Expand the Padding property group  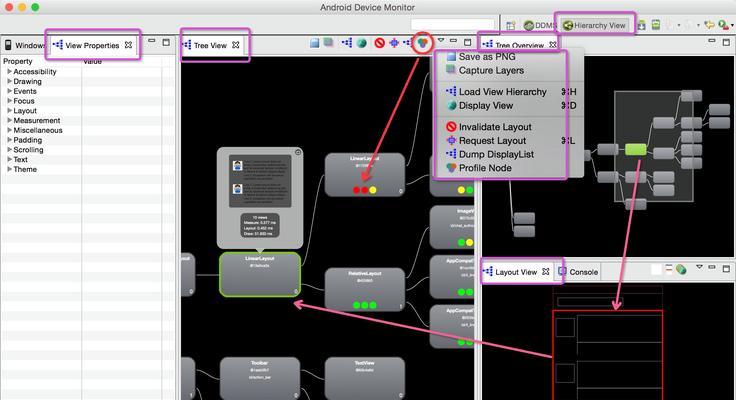point(9,140)
